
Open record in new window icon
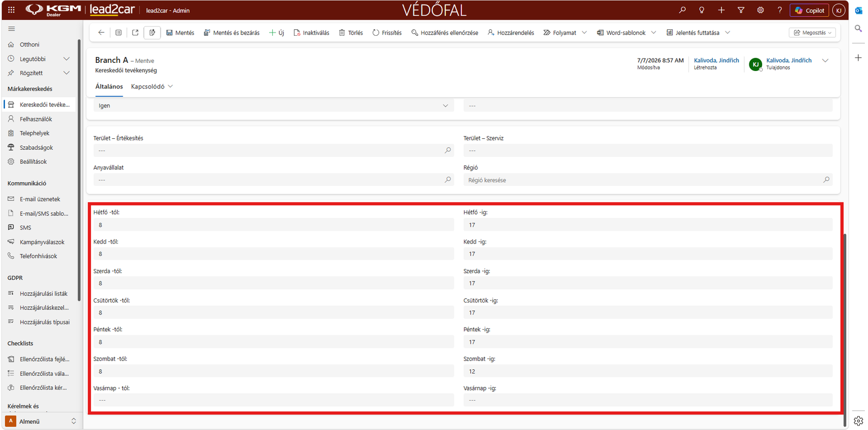click(x=135, y=33)
